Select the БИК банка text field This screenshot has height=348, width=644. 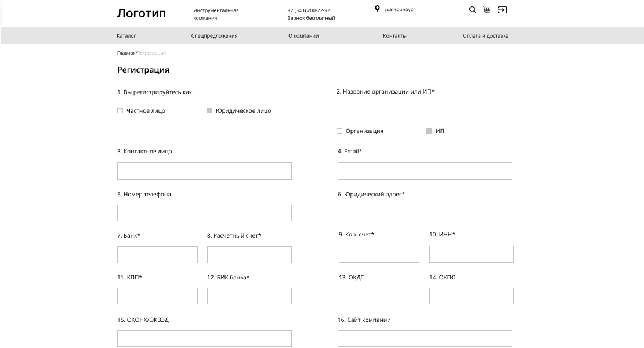[x=249, y=296]
